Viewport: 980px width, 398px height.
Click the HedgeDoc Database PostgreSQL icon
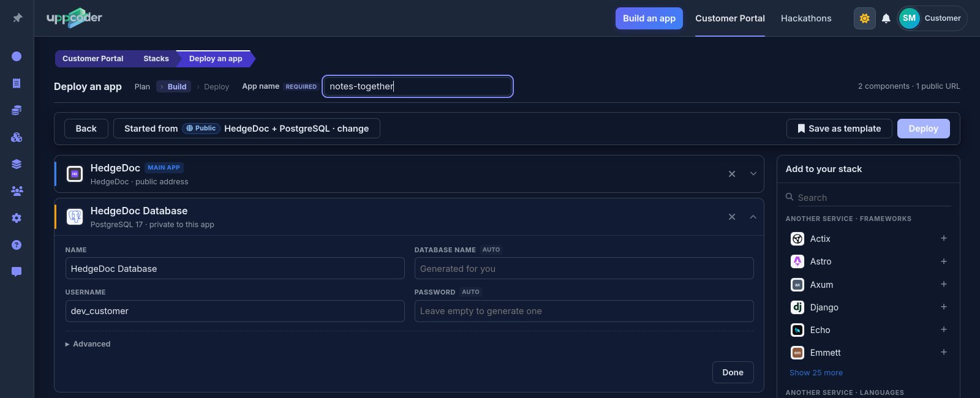(x=75, y=217)
